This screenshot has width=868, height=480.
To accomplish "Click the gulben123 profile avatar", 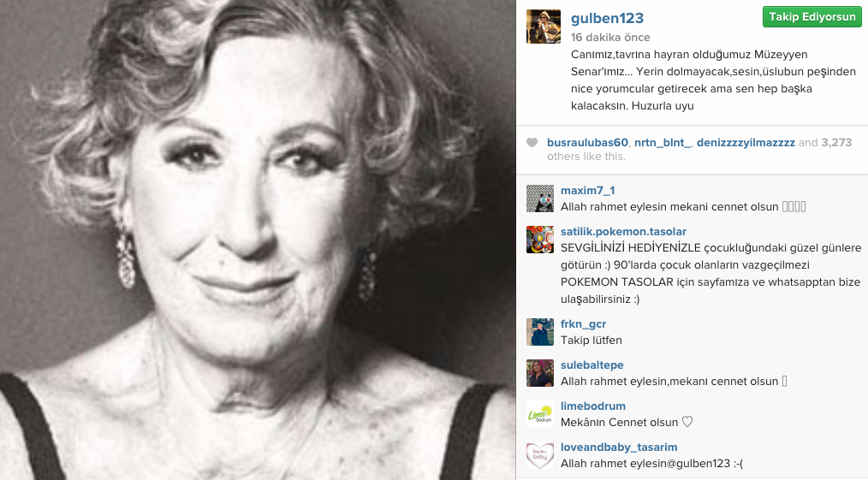I will tap(543, 27).
